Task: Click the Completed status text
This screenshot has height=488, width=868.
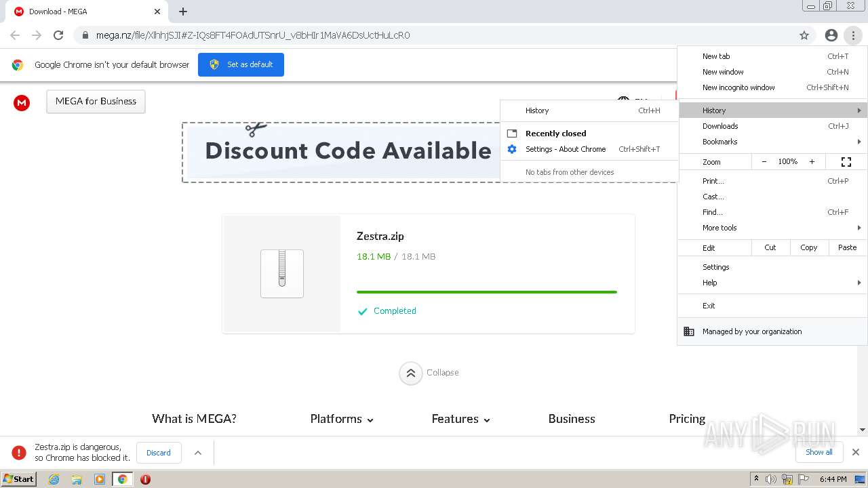Action: pyautogui.click(x=395, y=311)
